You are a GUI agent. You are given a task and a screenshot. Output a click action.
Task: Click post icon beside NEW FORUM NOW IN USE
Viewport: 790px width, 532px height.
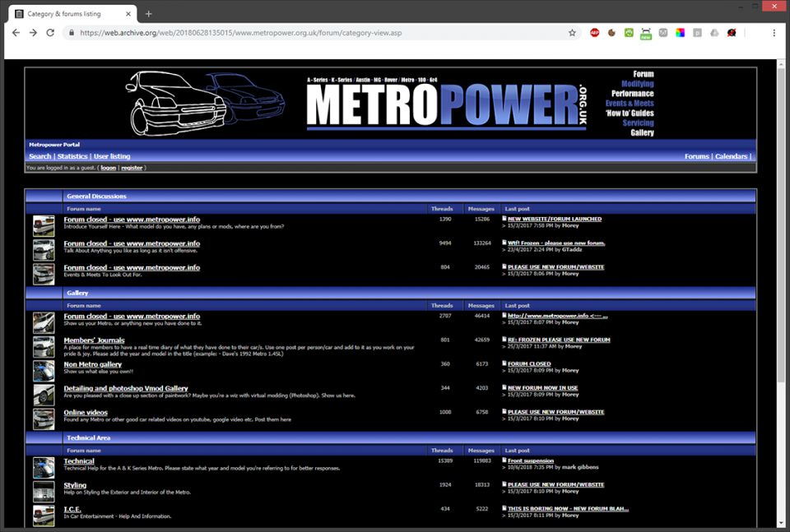[504, 387]
